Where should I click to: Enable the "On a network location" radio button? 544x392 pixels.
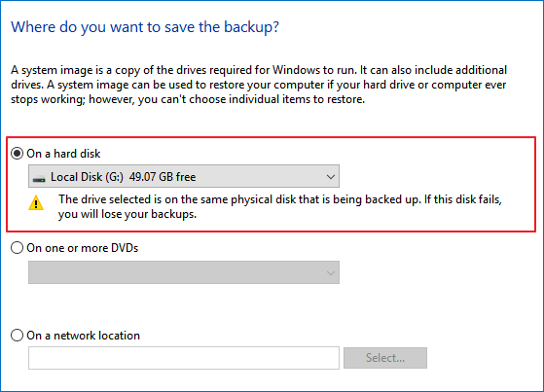pos(17,336)
